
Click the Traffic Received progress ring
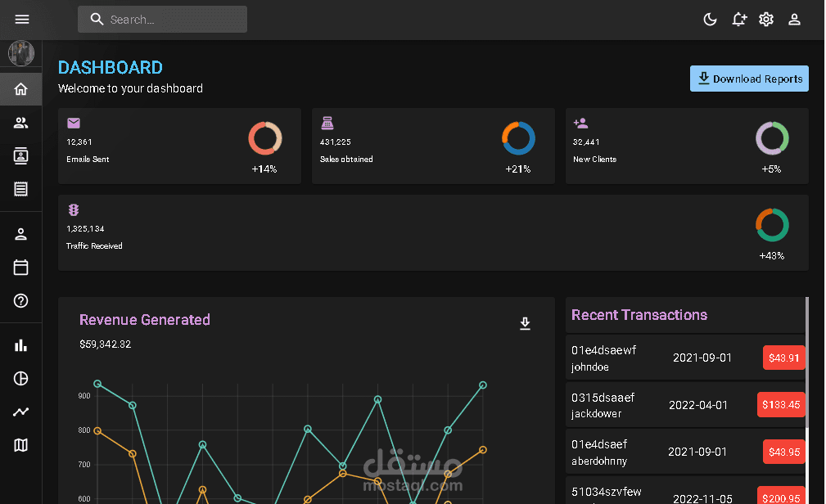point(772,225)
